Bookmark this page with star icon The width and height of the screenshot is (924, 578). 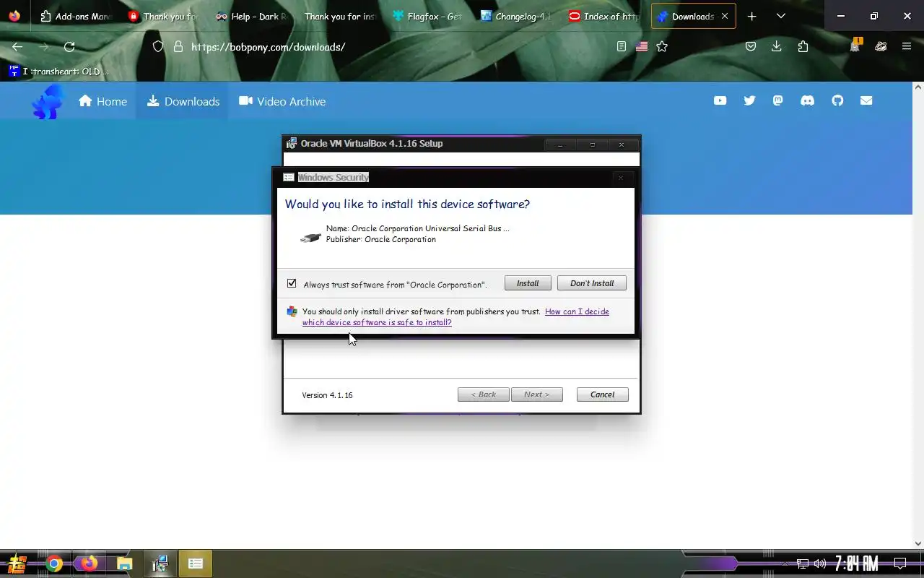click(662, 46)
